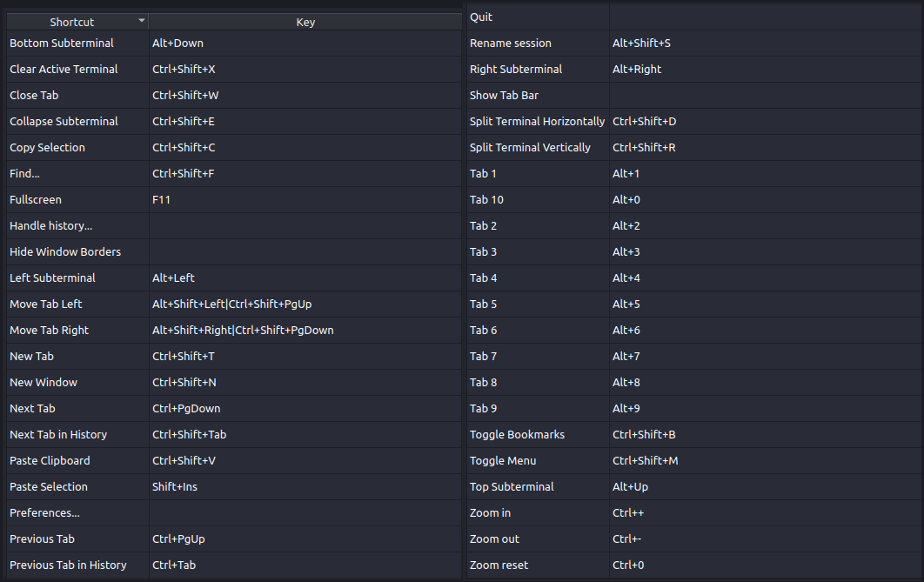The image size is (924, 582).
Task: Select the Tab 8 shortcut row
Action: point(693,382)
